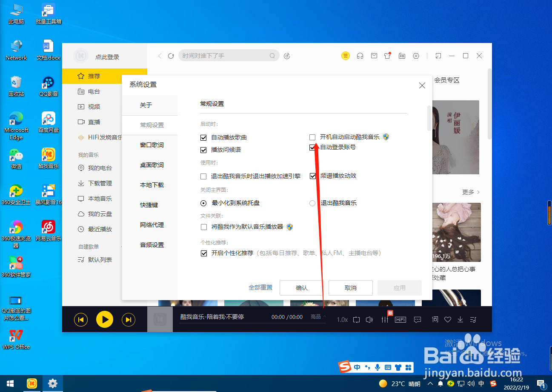This screenshot has height=392, width=552.
Task: Open the FM radio icon in top bar
Action: [402, 56]
